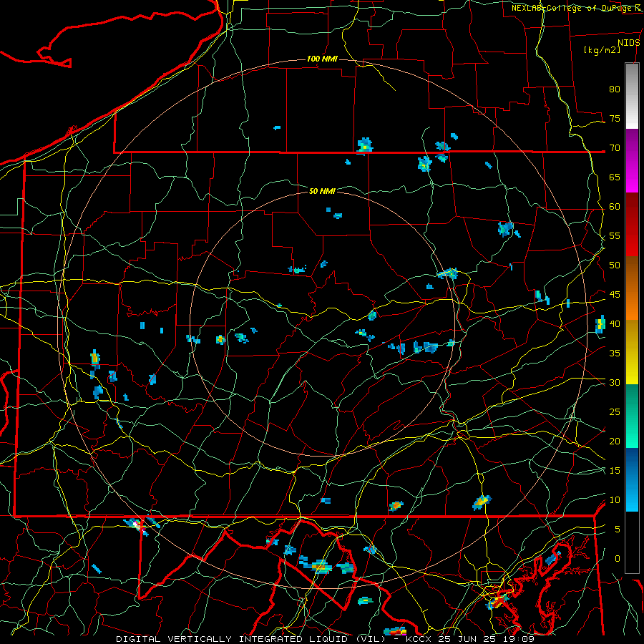Click the "20" value on the scale
Viewport: 644px width, 644px height.
(615, 441)
